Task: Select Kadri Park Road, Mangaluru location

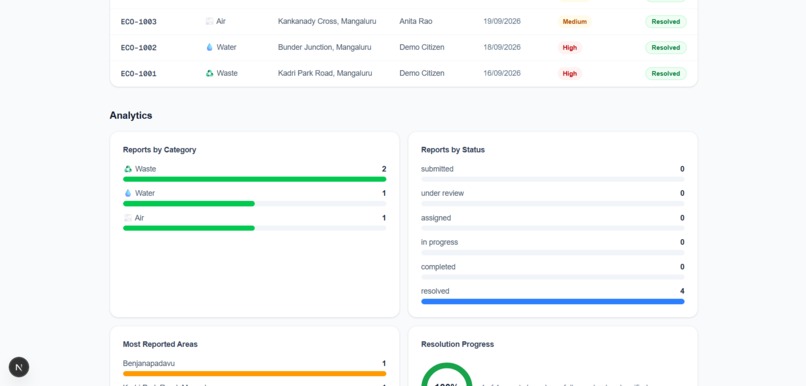Action: point(325,73)
